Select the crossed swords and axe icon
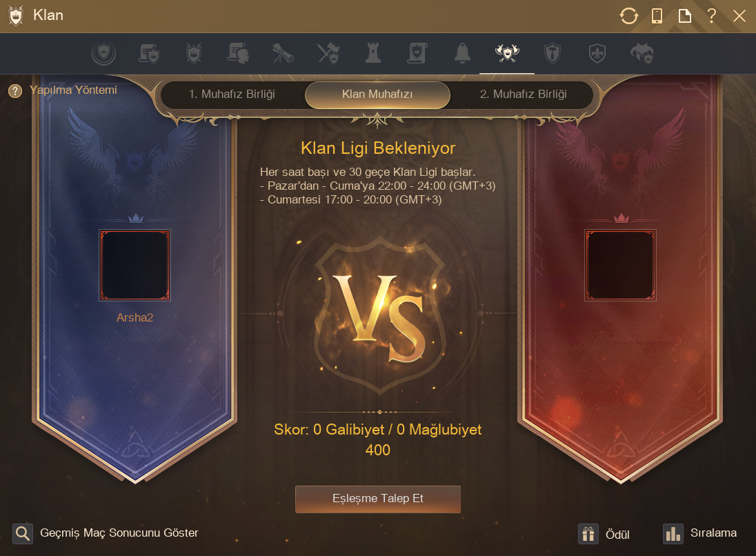 click(x=328, y=53)
